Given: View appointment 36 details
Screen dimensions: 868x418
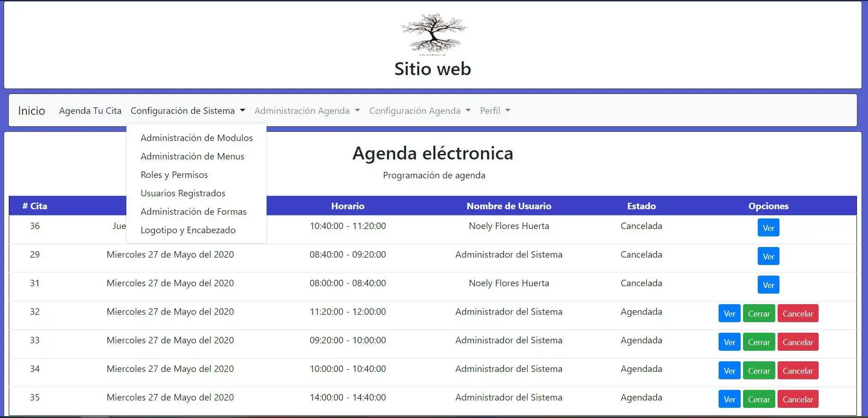Looking at the screenshot, I should (x=768, y=228).
